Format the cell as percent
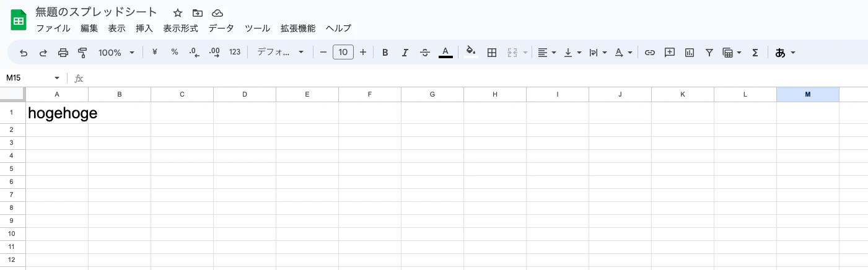 click(175, 52)
